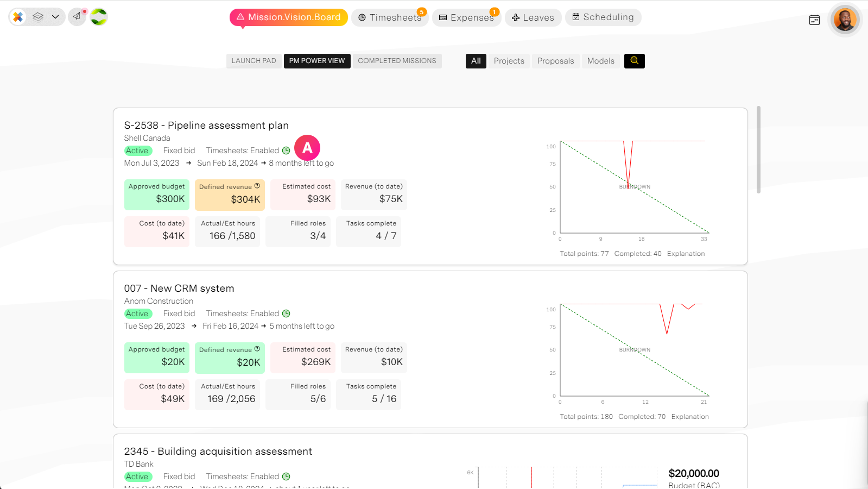Viewport: 868px width, 489px height.
Task: Filter missions by Projects
Action: [509, 61]
